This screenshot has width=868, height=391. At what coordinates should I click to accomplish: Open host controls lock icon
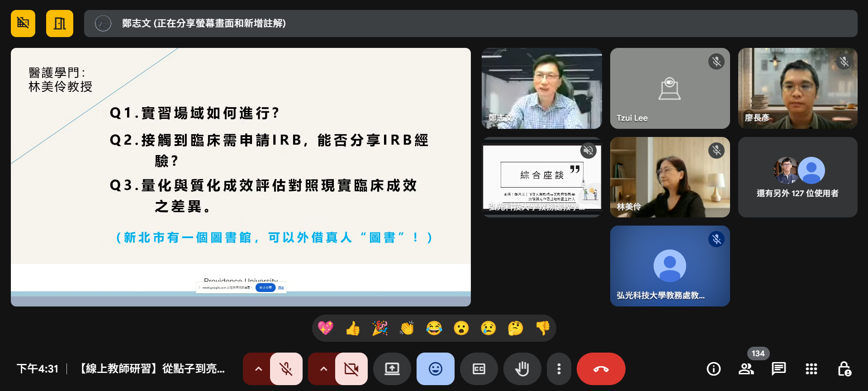(844, 369)
